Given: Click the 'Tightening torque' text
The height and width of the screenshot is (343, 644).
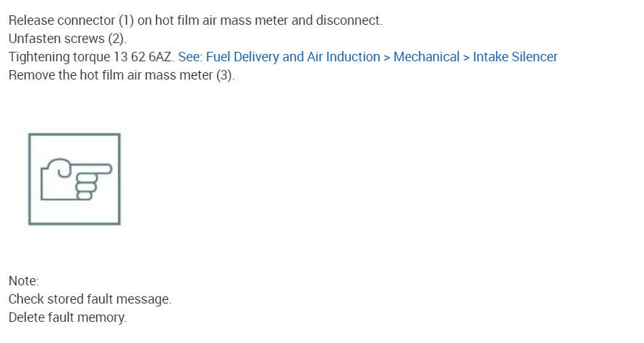Looking at the screenshot, I should (x=54, y=57).
